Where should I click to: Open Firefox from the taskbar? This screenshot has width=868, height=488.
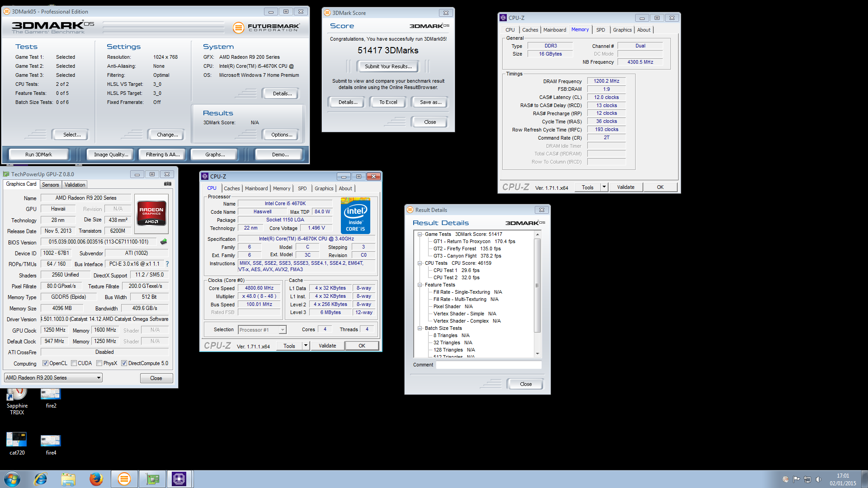tap(96, 479)
